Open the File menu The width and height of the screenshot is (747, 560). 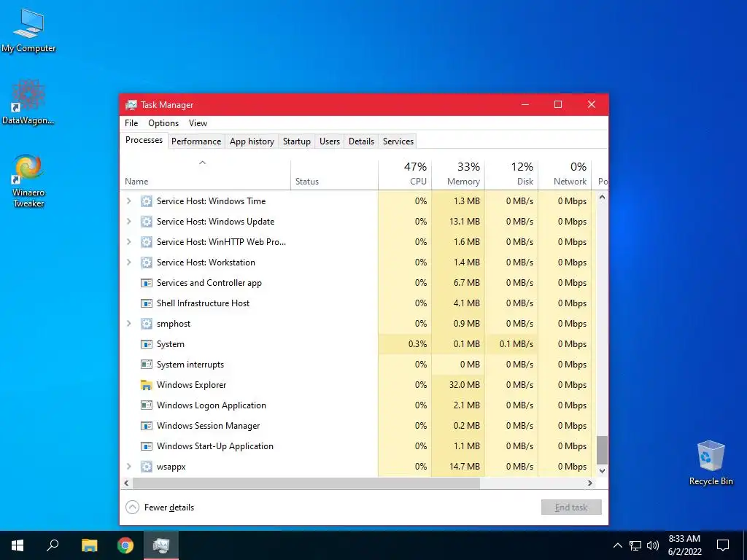(131, 122)
